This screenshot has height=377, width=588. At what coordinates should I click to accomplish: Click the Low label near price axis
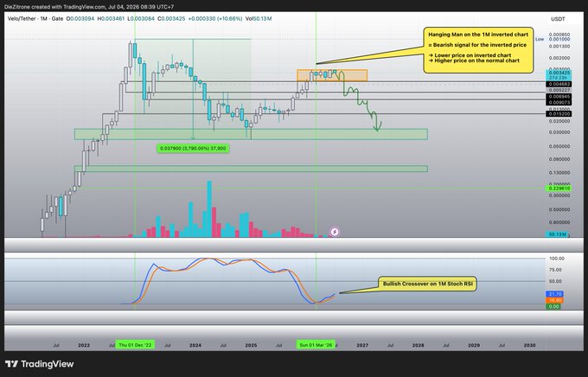[540, 39]
